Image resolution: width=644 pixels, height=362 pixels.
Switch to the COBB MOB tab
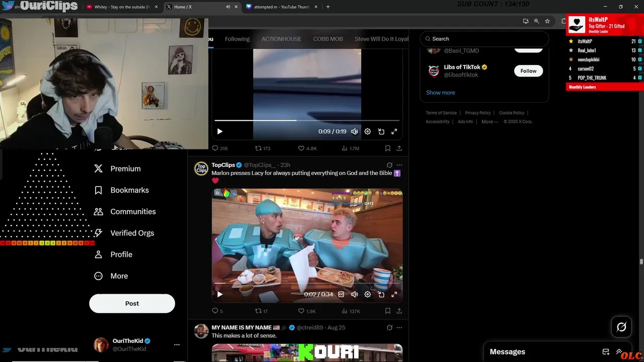(328, 39)
